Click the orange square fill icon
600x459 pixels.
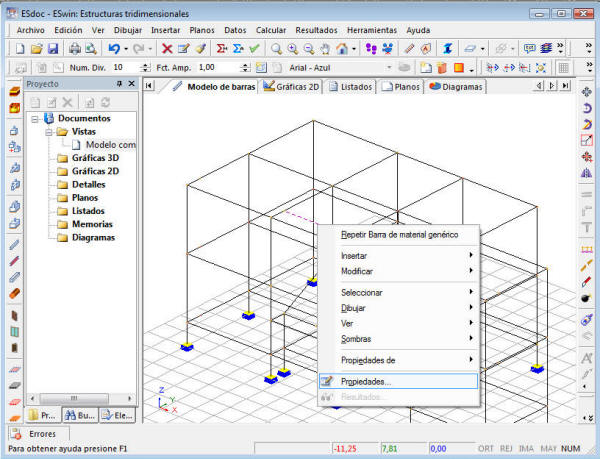pos(459,68)
